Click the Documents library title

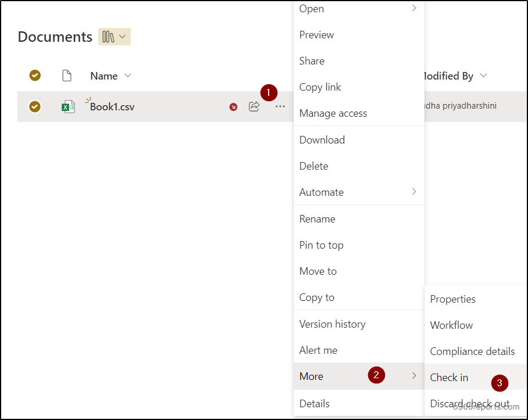point(55,37)
